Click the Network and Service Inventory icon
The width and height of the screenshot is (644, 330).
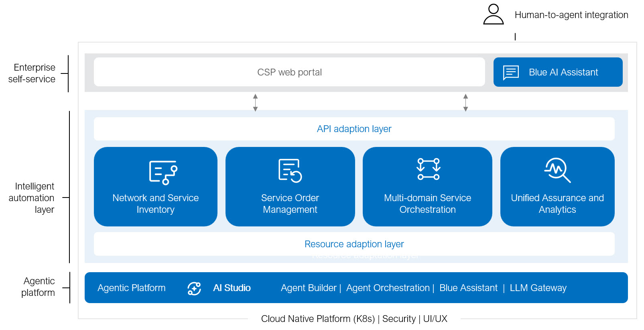(163, 173)
